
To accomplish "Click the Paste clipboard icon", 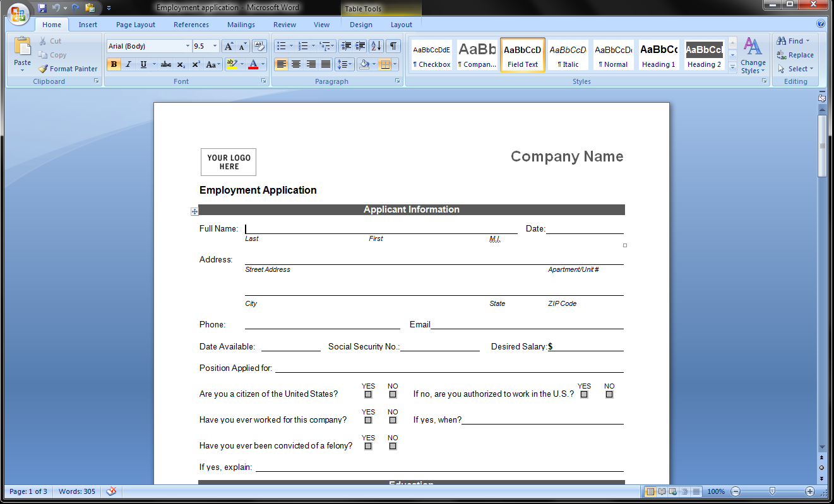I will tap(22, 47).
